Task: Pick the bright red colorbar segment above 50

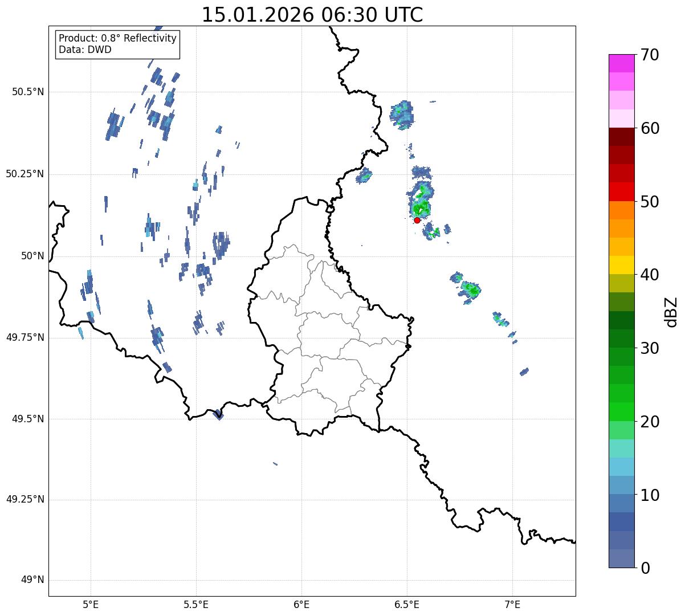Action: point(621,192)
